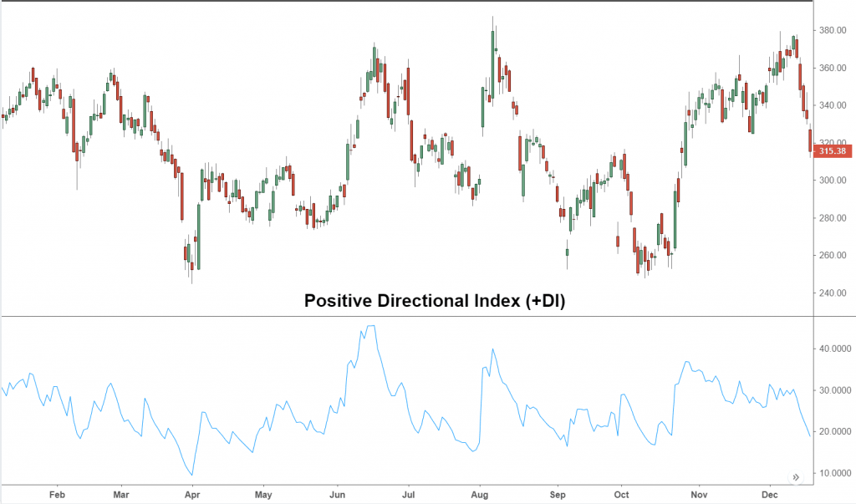This screenshot has width=856, height=504.
Task: Click the 20.0000 indicator scale label
Action: (x=835, y=431)
